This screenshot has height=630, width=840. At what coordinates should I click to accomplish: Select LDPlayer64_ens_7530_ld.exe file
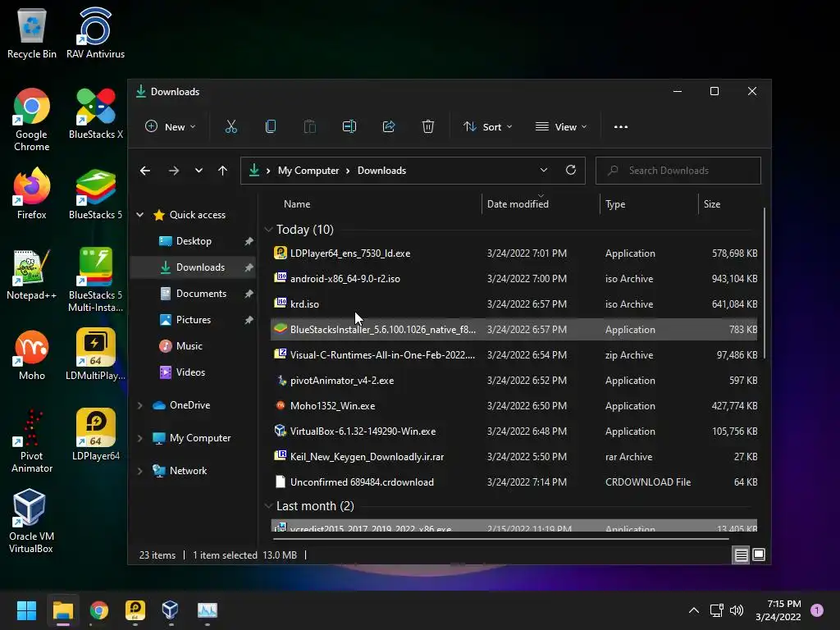pos(514,253)
